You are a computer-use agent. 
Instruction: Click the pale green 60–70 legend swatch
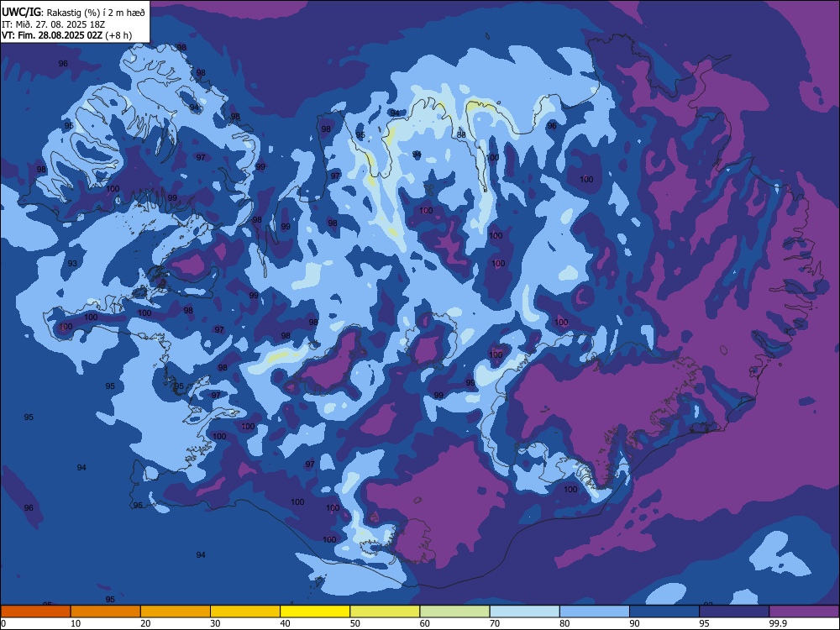coord(454,612)
